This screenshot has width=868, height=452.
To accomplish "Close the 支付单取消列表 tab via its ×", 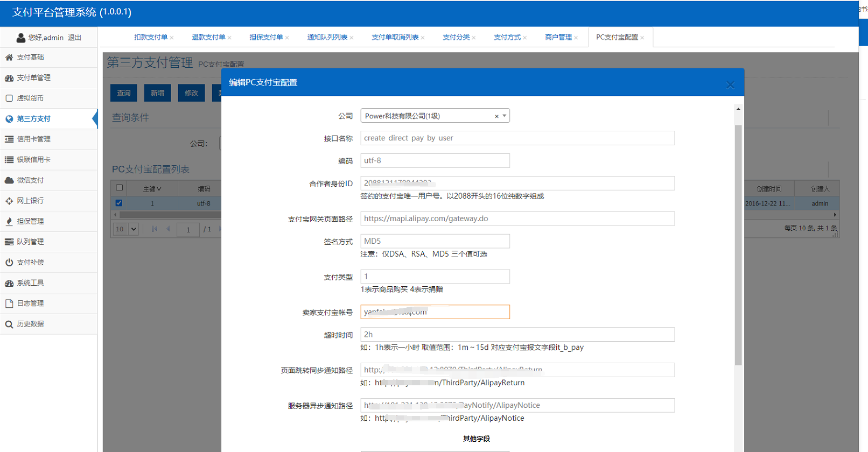I will pos(423,38).
